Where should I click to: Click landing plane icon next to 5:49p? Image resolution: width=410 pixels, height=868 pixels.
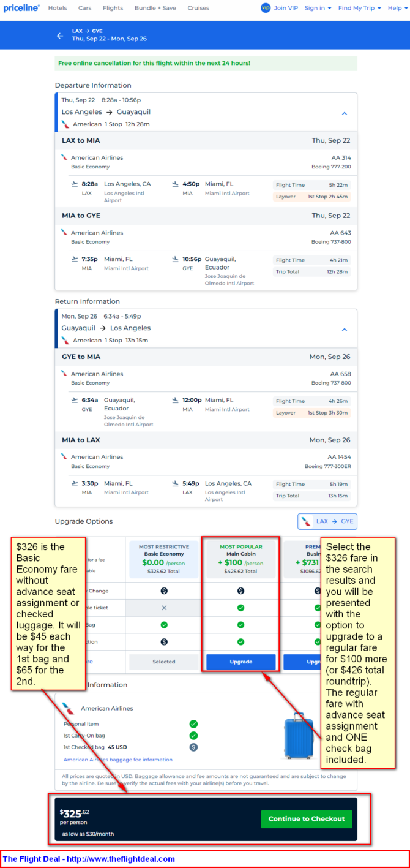[x=175, y=483]
